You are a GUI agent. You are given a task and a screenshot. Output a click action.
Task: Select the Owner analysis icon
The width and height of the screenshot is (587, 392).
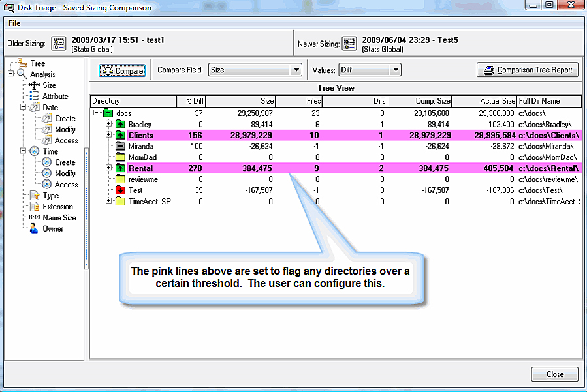[x=34, y=229]
